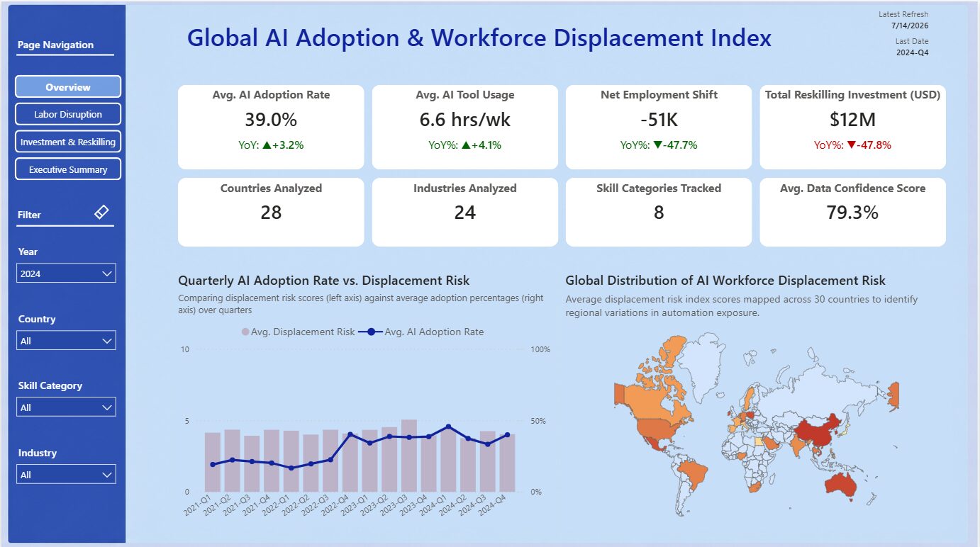Click the Net Employment Shift card
980x547 pixels.
pyautogui.click(x=658, y=128)
